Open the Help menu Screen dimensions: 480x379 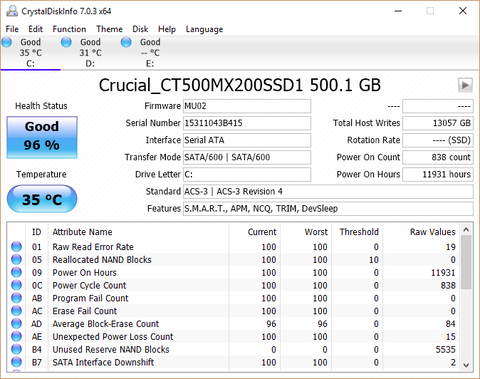pyautogui.click(x=167, y=29)
